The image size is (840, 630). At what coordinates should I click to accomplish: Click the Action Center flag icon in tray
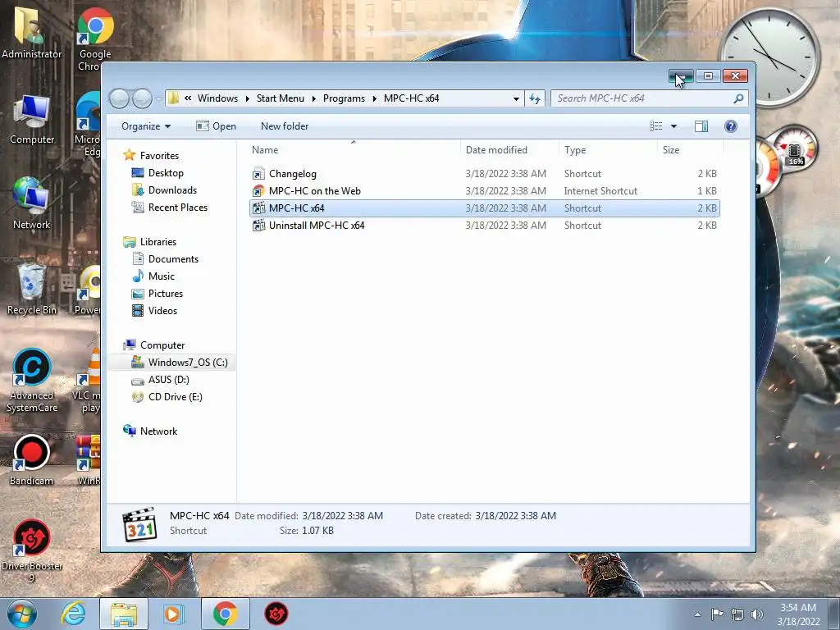pos(717,614)
